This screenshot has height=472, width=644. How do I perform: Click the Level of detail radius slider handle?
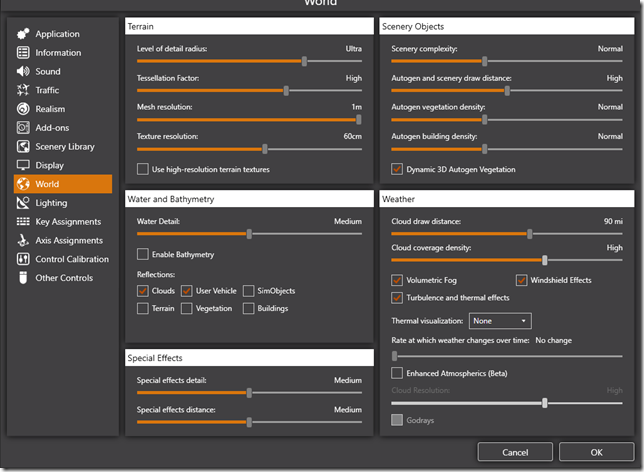[304, 61]
